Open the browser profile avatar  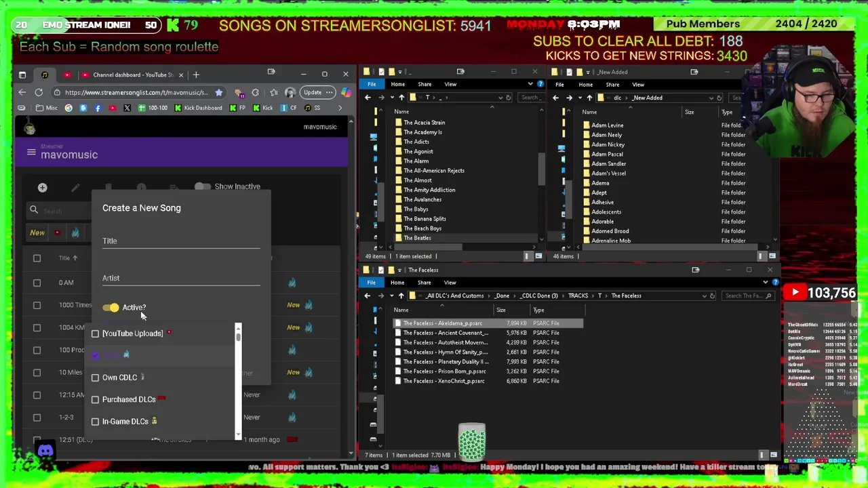290,92
